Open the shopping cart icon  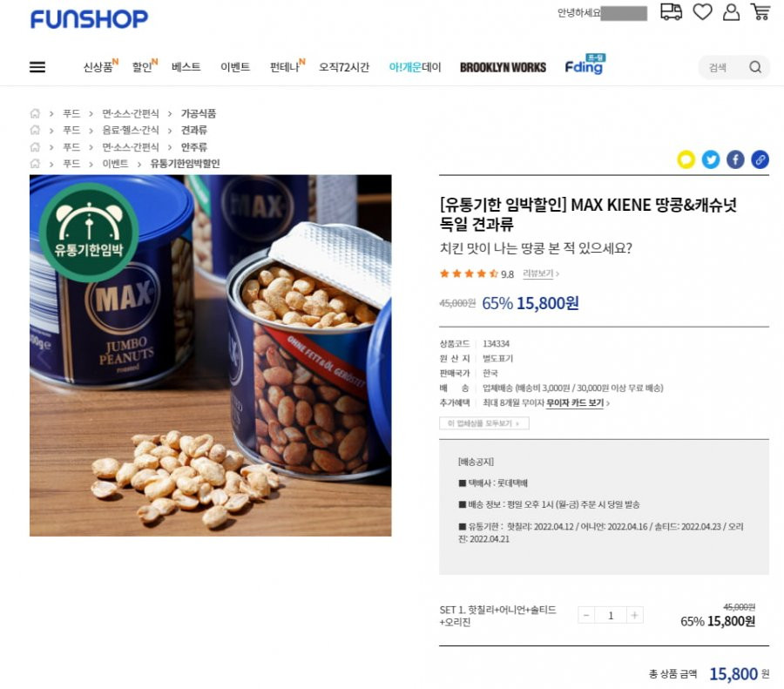[760, 12]
